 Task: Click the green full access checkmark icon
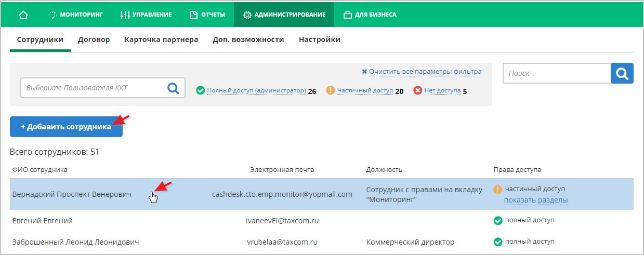[200, 91]
